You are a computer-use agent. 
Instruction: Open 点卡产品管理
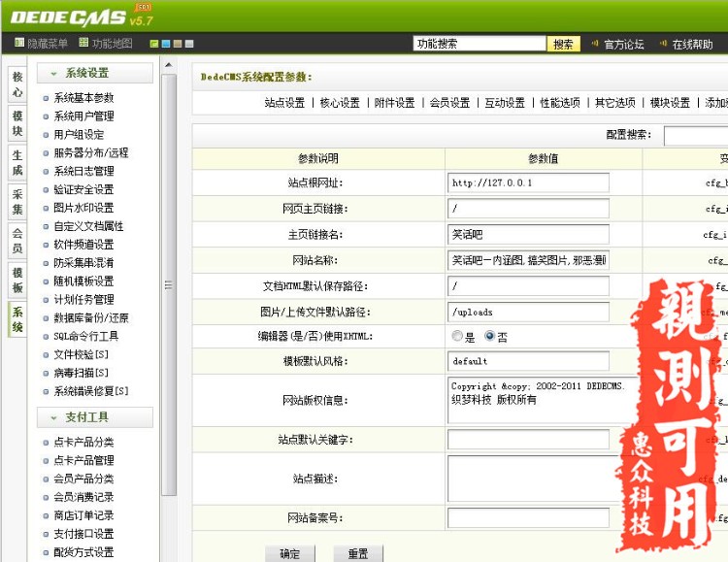point(83,460)
